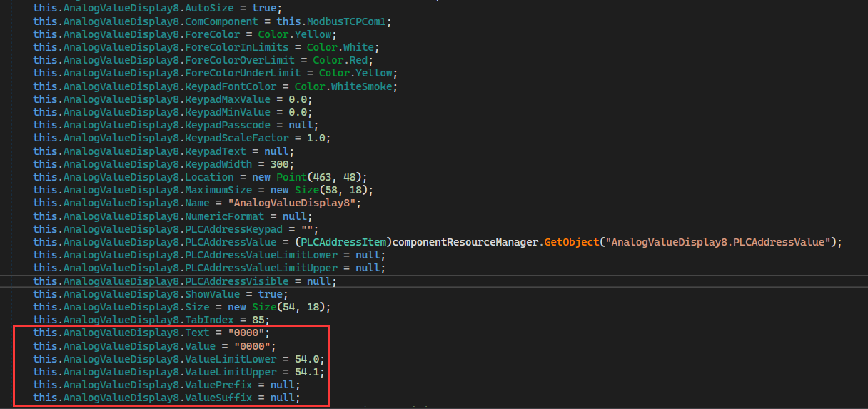This screenshot has height=409, width=868.
Task: Click the ValuePrefix = null line
Action: (x=167, y=385)
